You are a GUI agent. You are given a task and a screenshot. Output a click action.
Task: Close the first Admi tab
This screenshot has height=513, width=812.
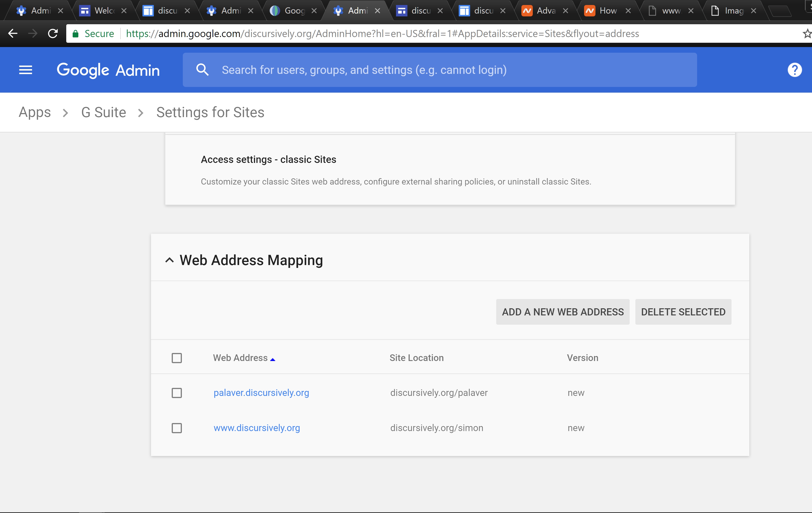61,11
